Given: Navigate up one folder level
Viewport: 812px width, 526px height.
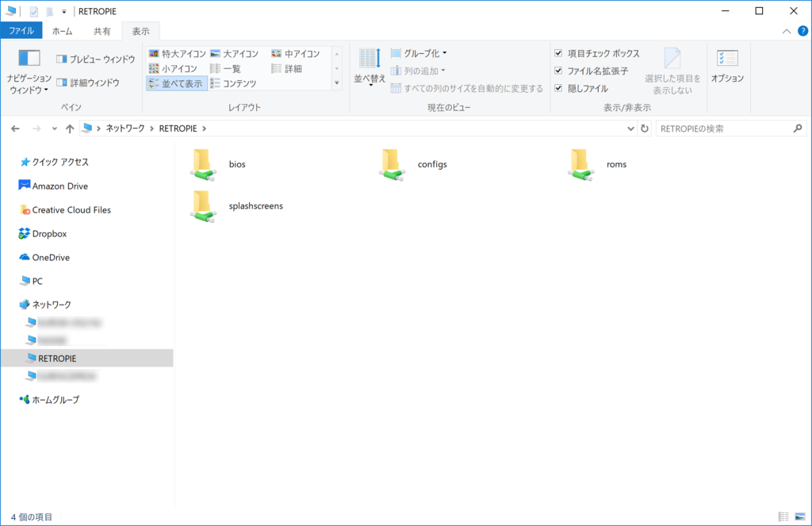Looking at the screenshot, I should pyautogui.click(x=70, y=128).
